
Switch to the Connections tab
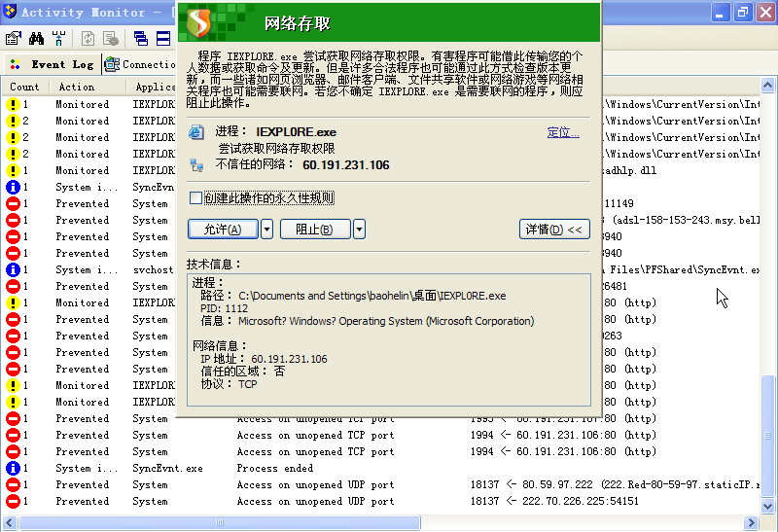(x=139, y=64)
